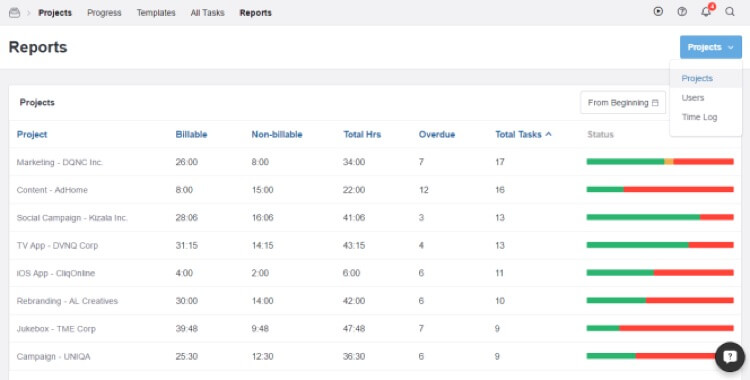Screen dimensions: 750x380
Task: Sort by Overdue column header
Action: point(437,134)
